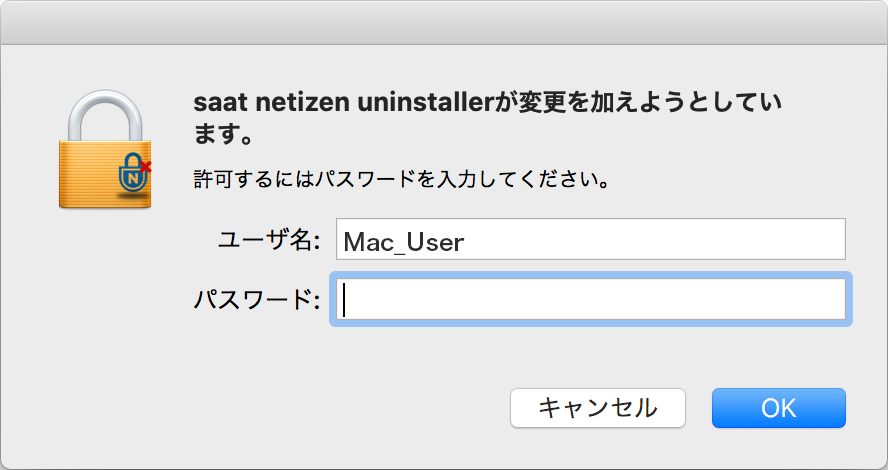
Task: Click the blinking cursor in password field
Action: pos(344,299)
